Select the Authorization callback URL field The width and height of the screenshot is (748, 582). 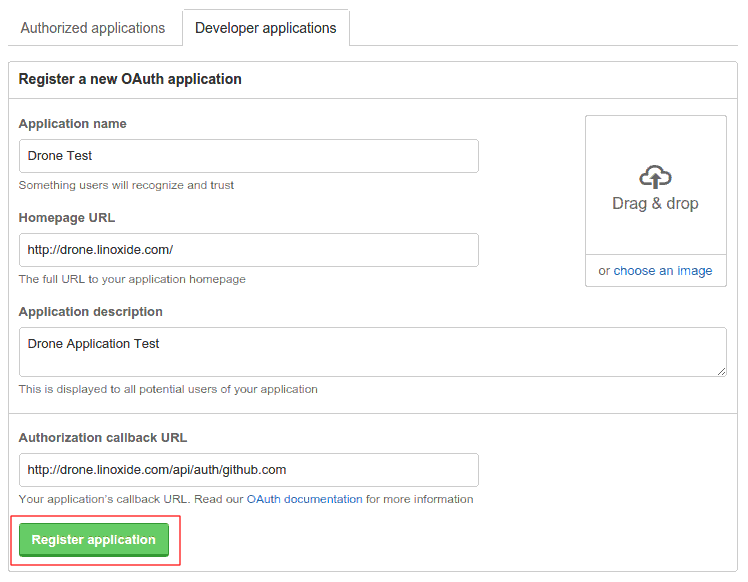coord(248,470)
